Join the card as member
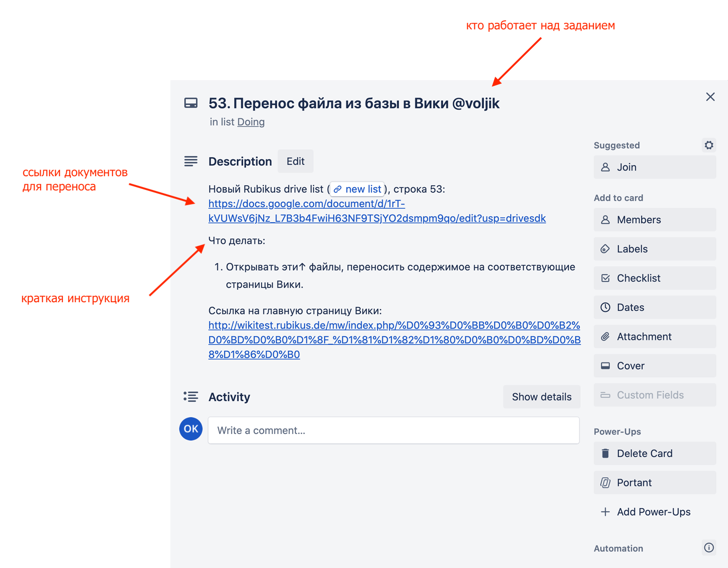 coord(654,167)
